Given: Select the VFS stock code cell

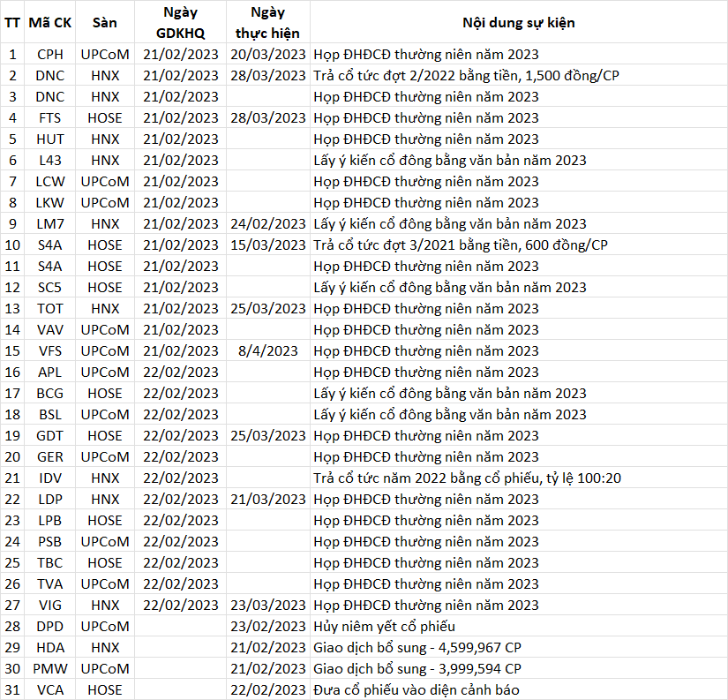Looking at the screenshot, I should (x=49, y=350).
